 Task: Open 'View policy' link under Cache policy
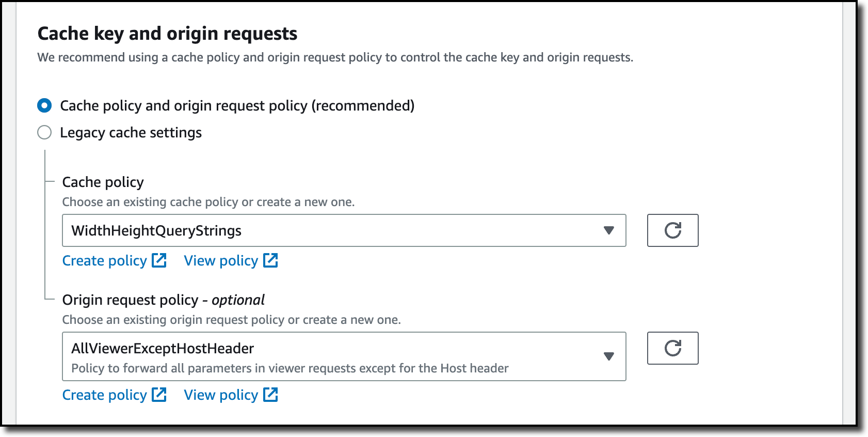tap(221, 261)
